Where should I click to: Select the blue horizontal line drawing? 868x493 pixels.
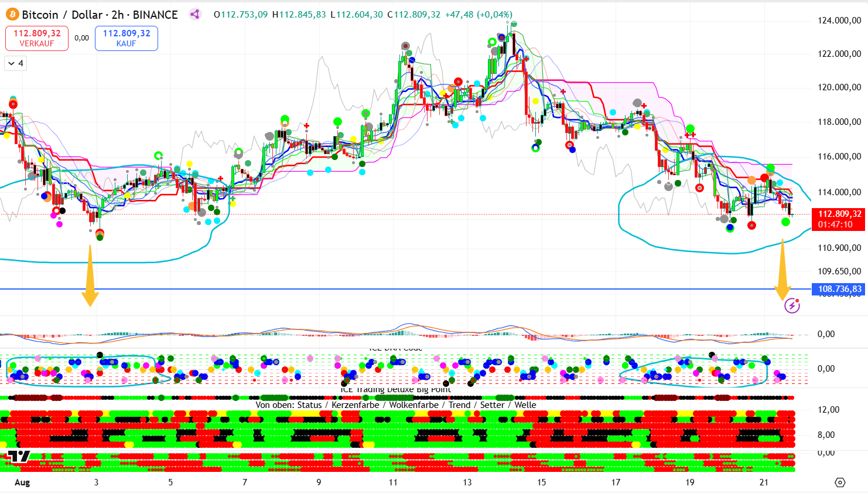pos(410,289)
